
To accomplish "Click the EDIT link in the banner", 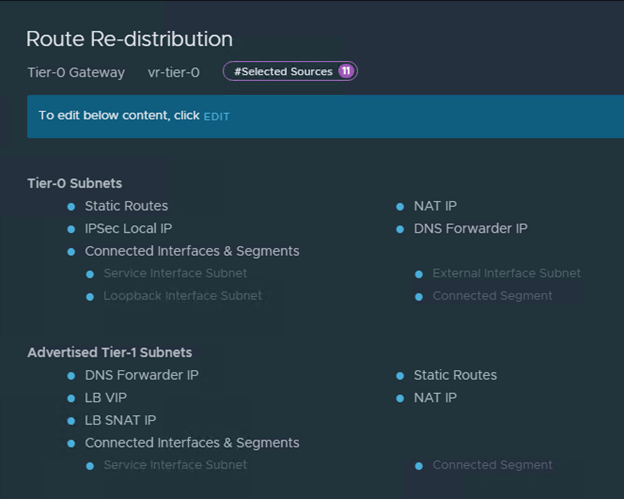I will point(216,116).
